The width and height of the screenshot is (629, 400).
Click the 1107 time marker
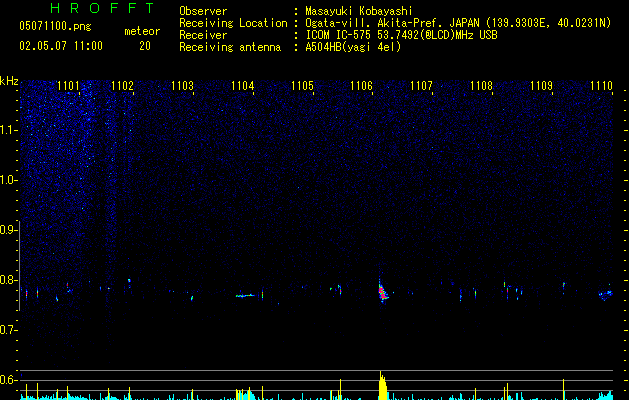coord(422,86)
